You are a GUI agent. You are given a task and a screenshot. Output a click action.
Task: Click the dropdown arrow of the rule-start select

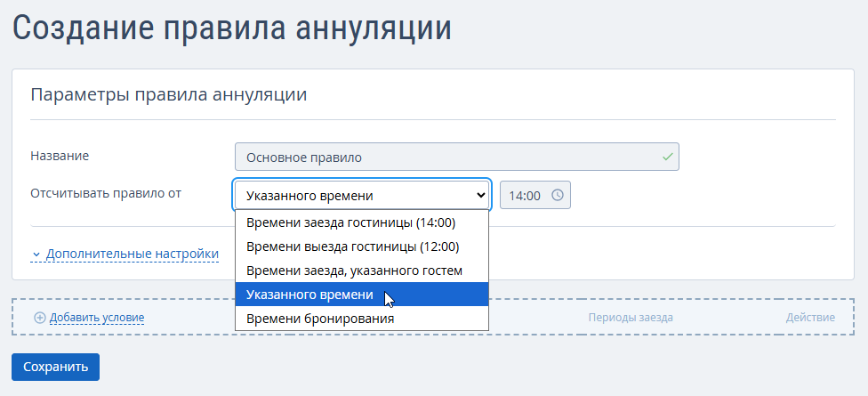point(481,195)
